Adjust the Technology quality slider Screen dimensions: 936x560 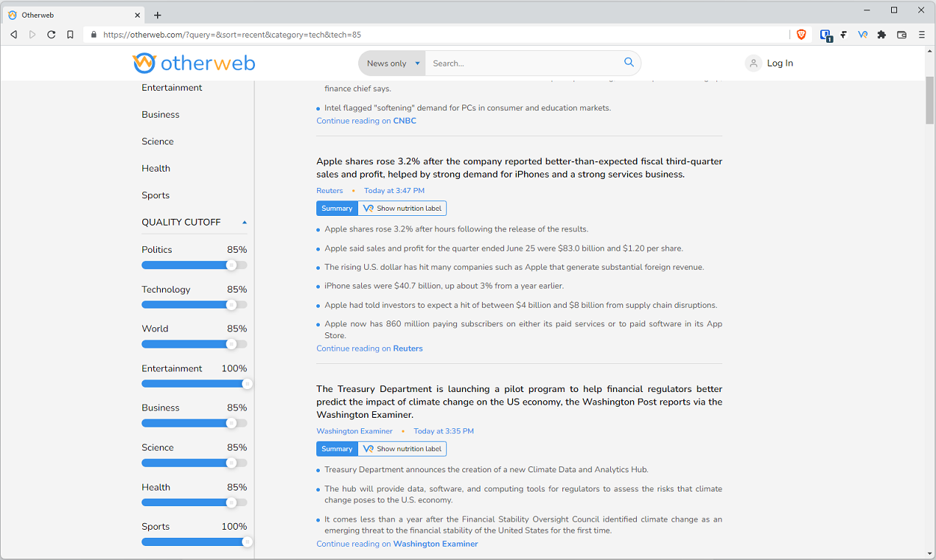(x=231, y=304)
